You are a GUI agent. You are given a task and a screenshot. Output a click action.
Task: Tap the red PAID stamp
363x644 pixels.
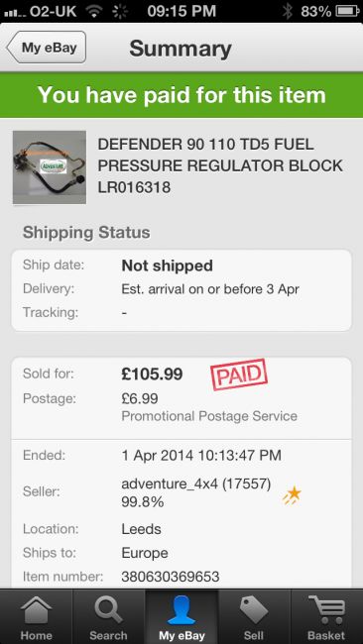pyautogui.click(x=239, y=375)
